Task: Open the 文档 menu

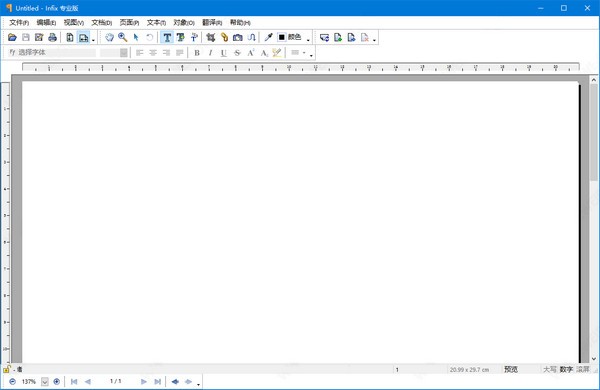Action: (x=102, y=23)
